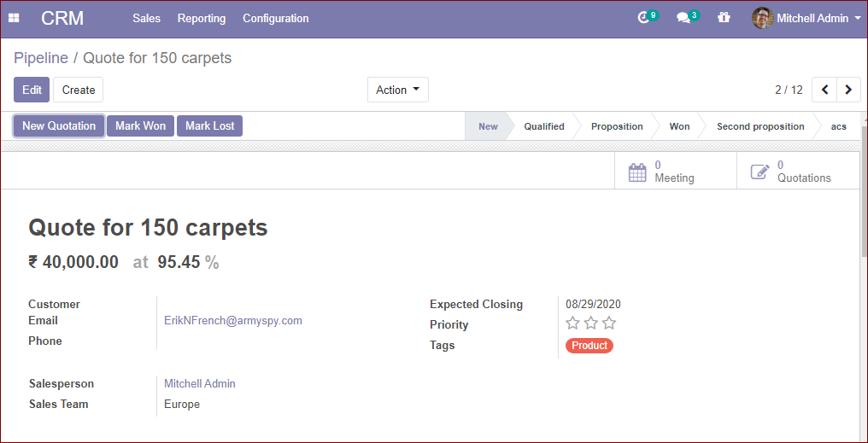Go to the previous record arrow

(824, 90)
